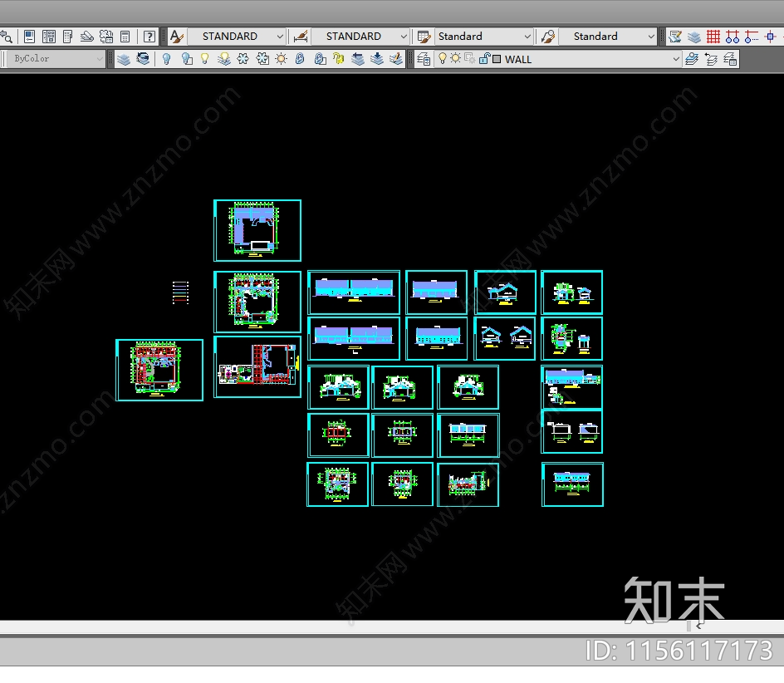Click the horizontal scrollbar below the drawing area
Screen dimensions: 784x683
tap(392, 627)
